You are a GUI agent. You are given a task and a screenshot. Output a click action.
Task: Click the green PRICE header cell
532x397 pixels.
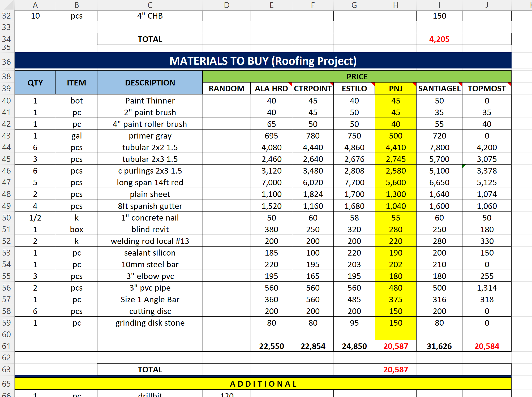[357, 76]
